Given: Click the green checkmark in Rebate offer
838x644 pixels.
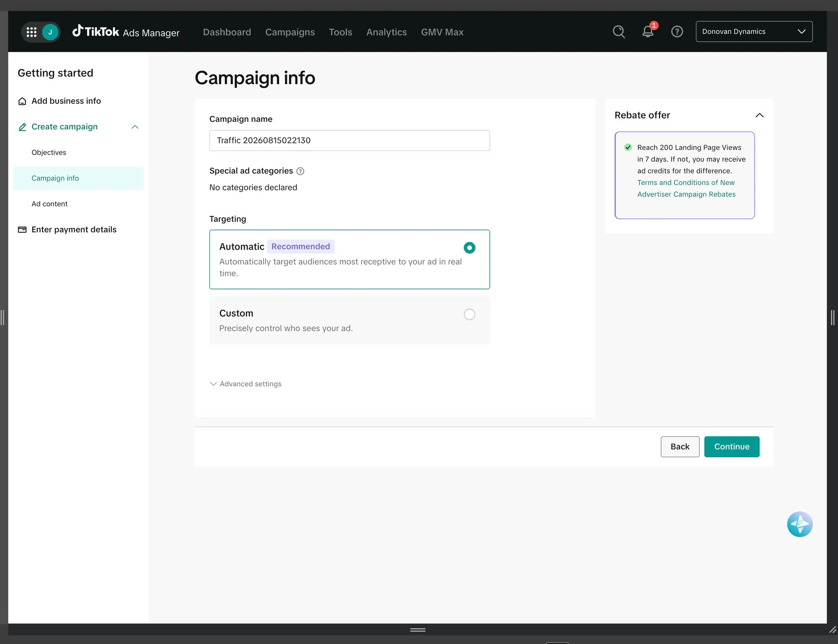Looking at the screenshot, I should pyautogui.click(x=628, y=147).
